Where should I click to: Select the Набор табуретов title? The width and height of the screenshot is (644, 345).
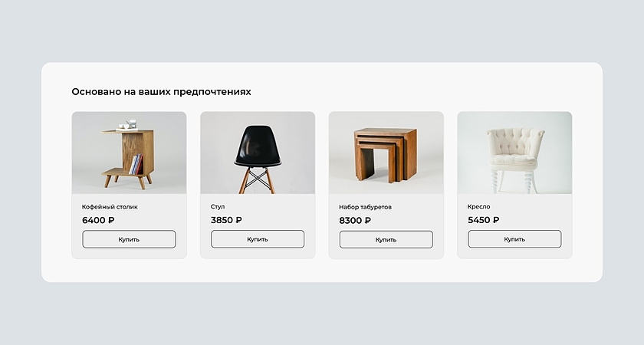365,207
